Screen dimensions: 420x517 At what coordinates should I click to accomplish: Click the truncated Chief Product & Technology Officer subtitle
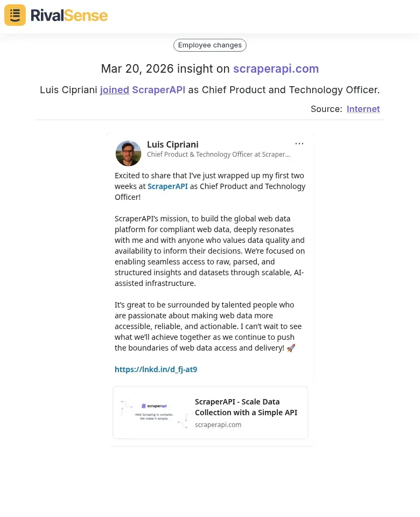click(x=219, y=155)
